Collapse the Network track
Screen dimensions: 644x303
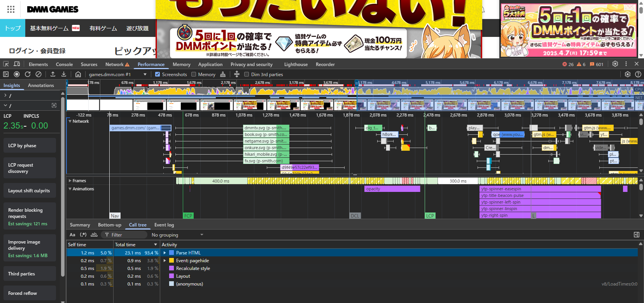[70, 121]
